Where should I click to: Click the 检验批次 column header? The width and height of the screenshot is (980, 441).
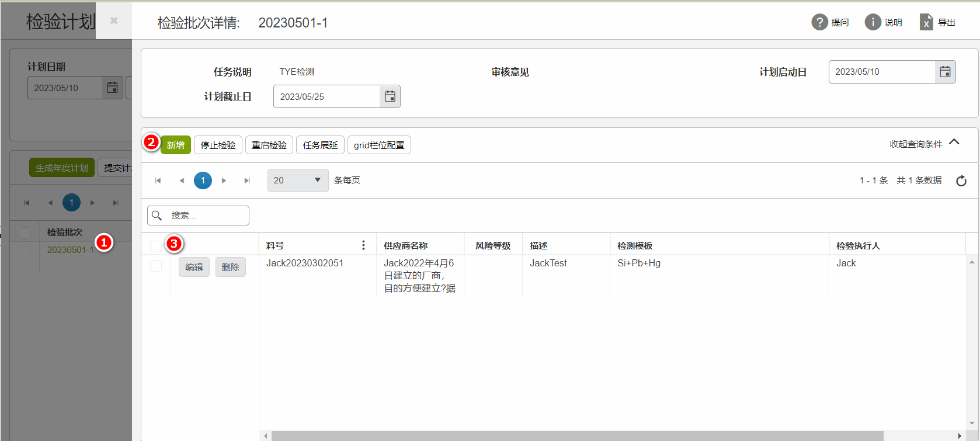click(x=64, y=232)
